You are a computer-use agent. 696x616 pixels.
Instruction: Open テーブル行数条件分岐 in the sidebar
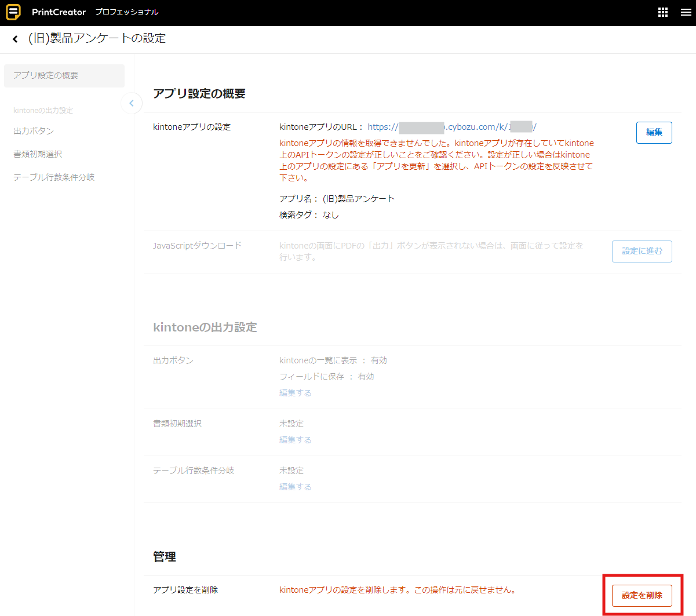point(54,177)
